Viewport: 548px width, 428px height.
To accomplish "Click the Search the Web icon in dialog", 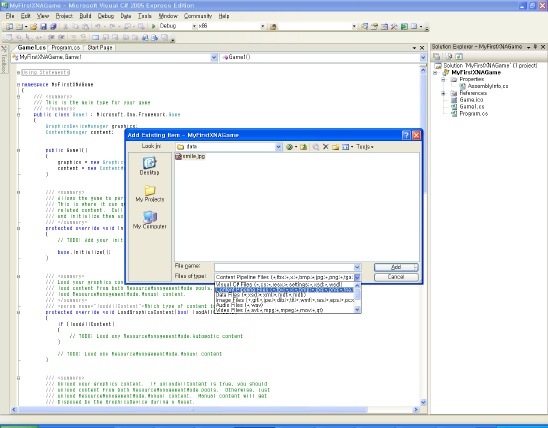I will (x=316, y=147).
